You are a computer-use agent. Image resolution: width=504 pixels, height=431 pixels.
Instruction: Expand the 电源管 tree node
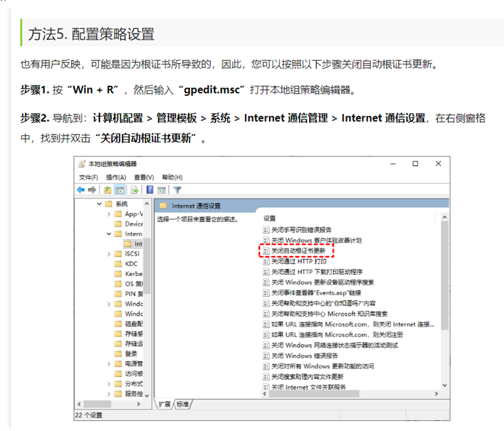pyautogui.click(x=109, y=364)
